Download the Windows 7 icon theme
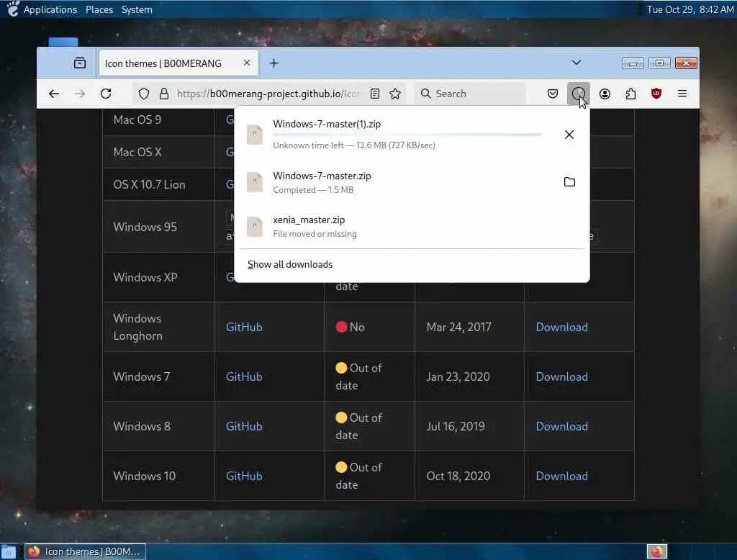Viewport: 737px width, 560px height. [561, 376]
